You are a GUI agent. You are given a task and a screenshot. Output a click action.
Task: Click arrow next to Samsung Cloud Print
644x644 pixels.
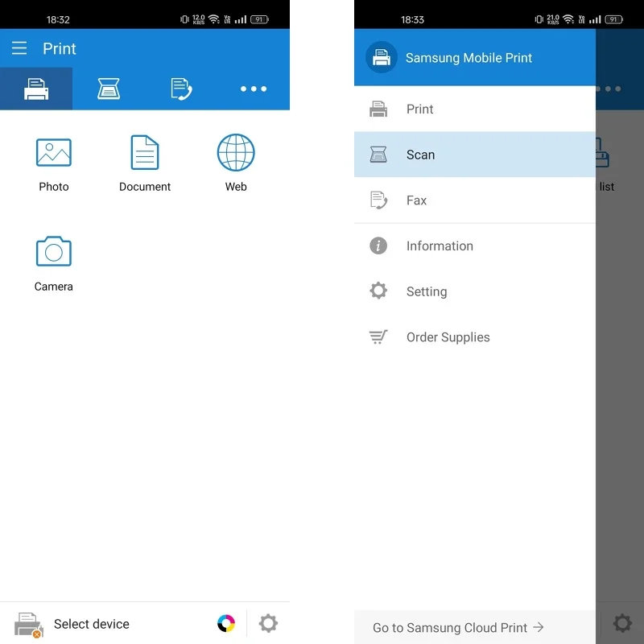click(539, 627)
